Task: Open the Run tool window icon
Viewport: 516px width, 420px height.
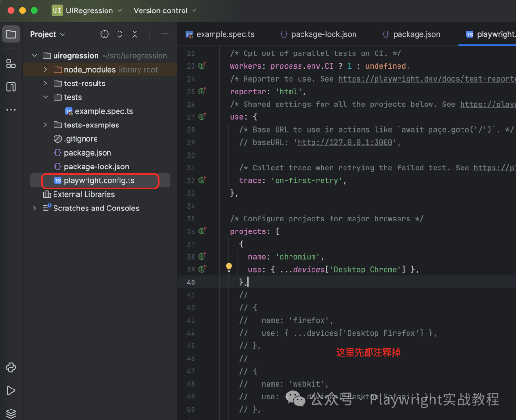Action: coord(11,390)
